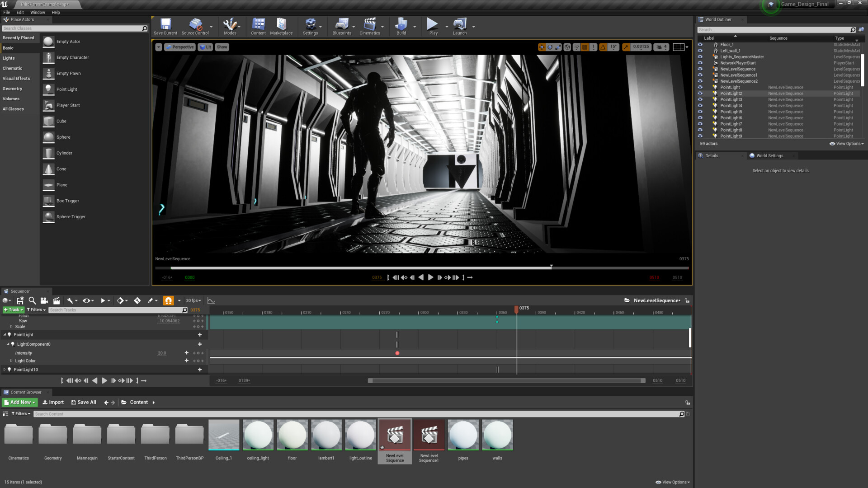
Task: Toggle visibility of the Floor_1 actor
Action: tap(700, 45)
